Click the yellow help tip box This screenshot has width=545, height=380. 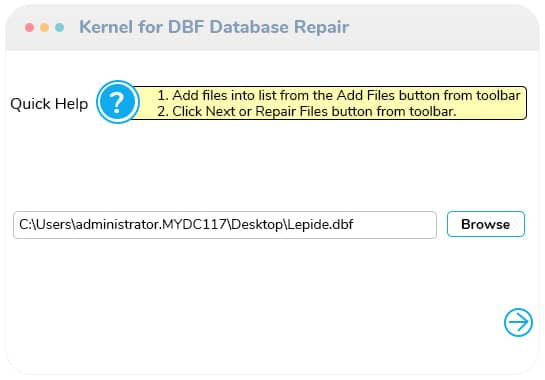(x=330, y=103)
